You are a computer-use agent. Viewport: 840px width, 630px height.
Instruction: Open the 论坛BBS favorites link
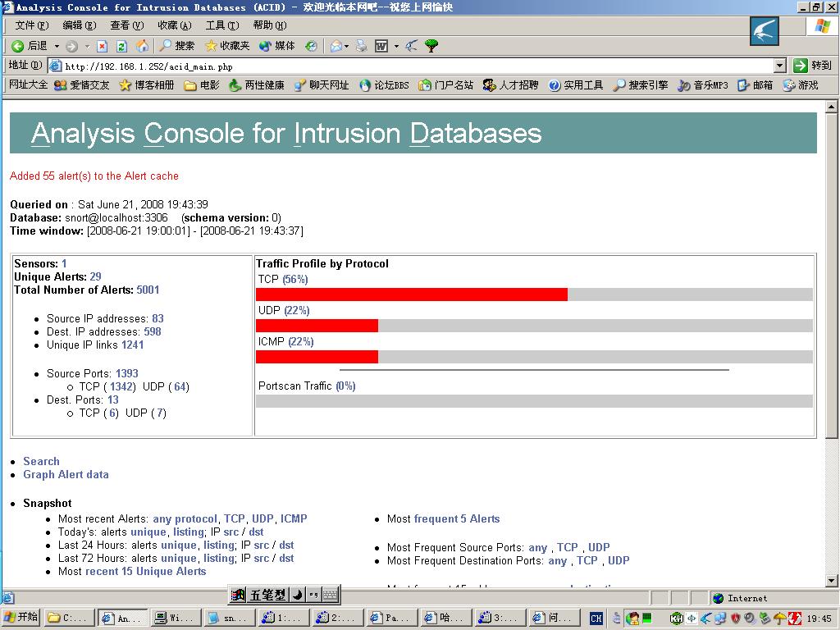tap(384, 85)
